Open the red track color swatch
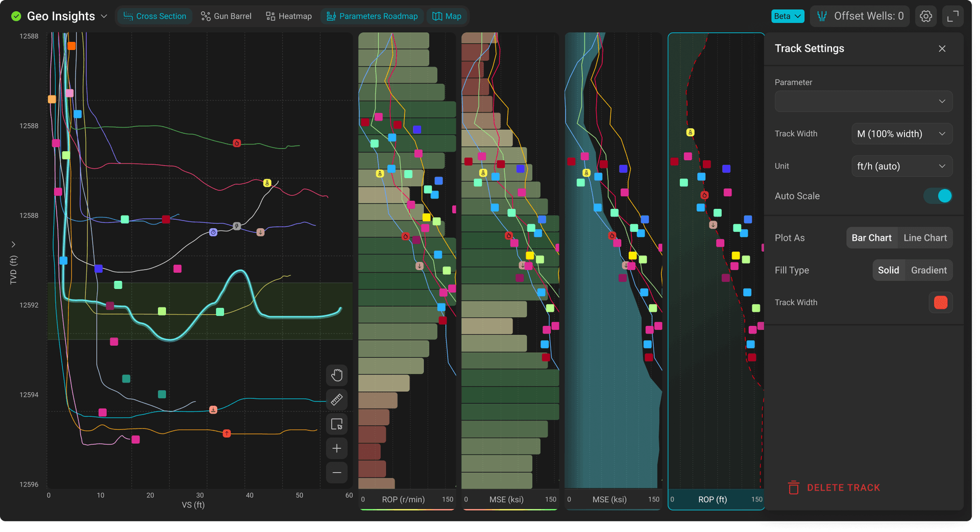980x532 pixels. 941,303
